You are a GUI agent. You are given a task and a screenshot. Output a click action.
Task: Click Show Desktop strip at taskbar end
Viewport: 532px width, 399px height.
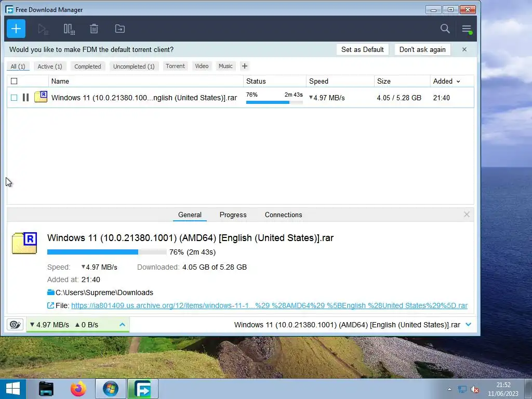(x=529, y=389)
